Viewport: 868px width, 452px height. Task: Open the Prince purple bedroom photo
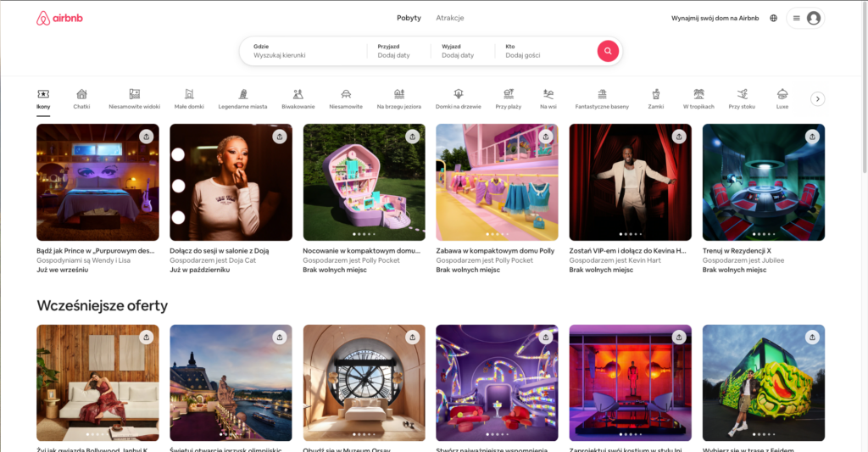[97, 182]
